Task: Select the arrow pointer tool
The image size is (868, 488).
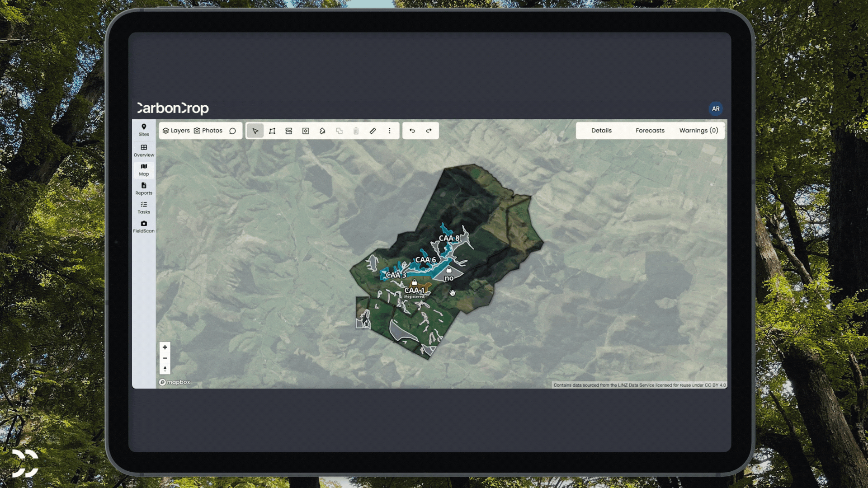Action: pos(255,131)
